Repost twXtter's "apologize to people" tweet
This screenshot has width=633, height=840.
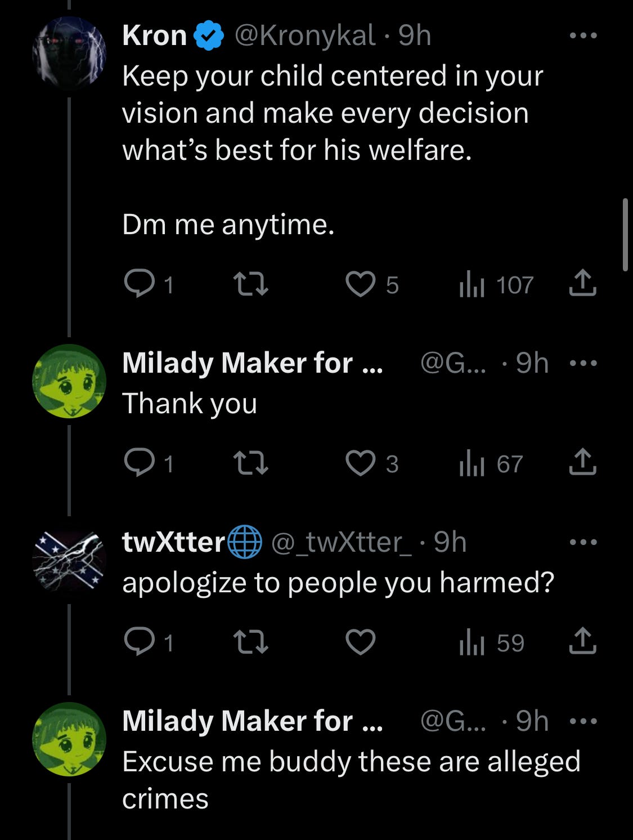tap(251, 642)
